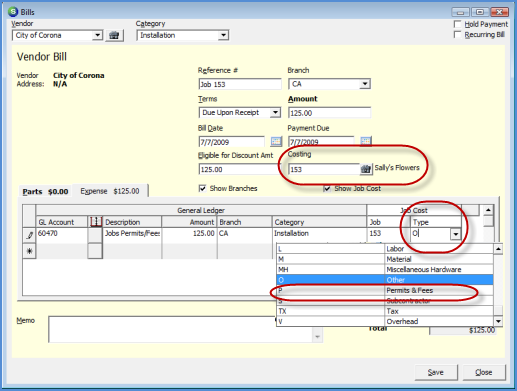517x391 pixels.
Task: Click the Close button
Action: click(x=484, y=372)
